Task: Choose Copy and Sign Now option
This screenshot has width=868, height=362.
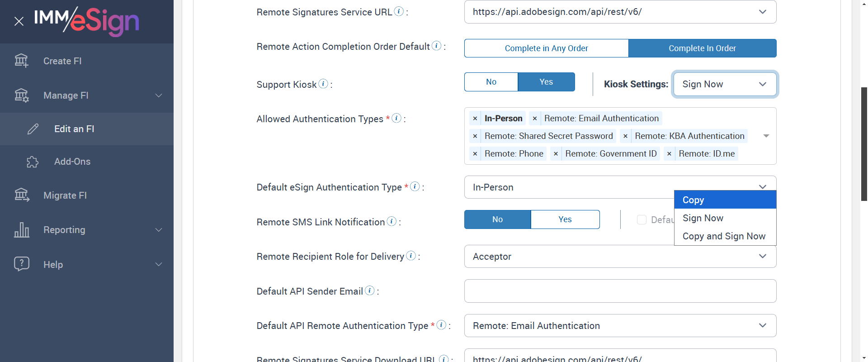Action: click(724, 236)
